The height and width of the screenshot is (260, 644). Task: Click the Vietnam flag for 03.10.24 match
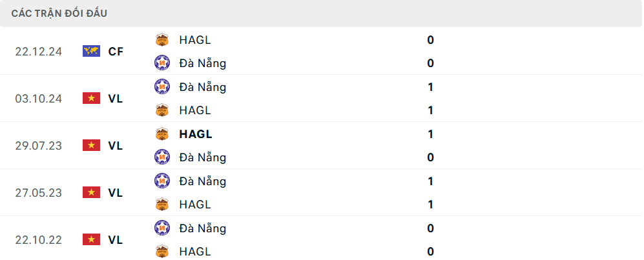(x=91, y=99)
